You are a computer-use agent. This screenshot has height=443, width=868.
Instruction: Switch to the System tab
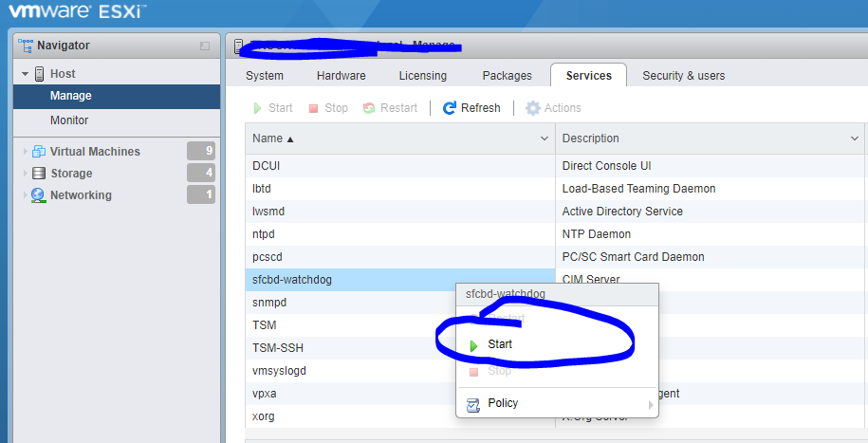pos(265,76)
